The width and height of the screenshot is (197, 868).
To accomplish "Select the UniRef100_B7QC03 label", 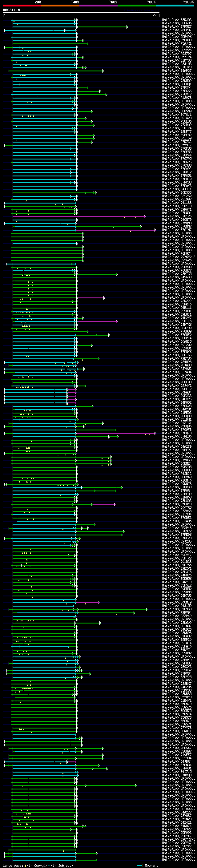I will [x=177, y=406].
